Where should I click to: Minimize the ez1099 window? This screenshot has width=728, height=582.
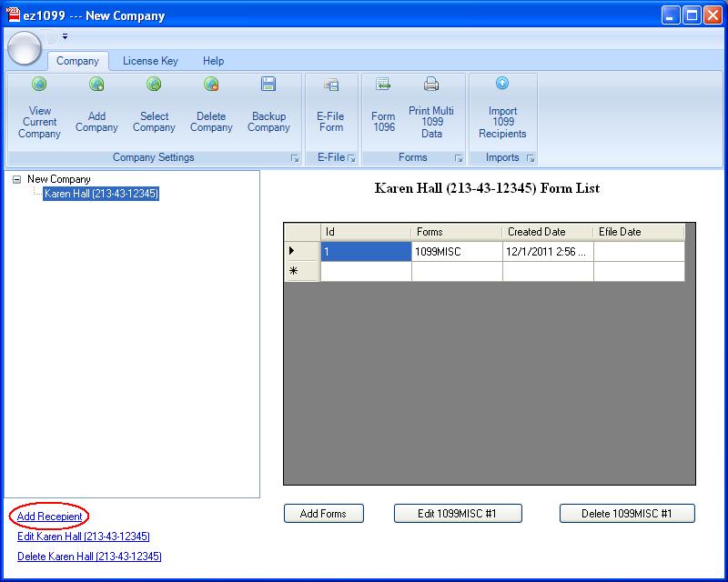click(x=671, y=15)
